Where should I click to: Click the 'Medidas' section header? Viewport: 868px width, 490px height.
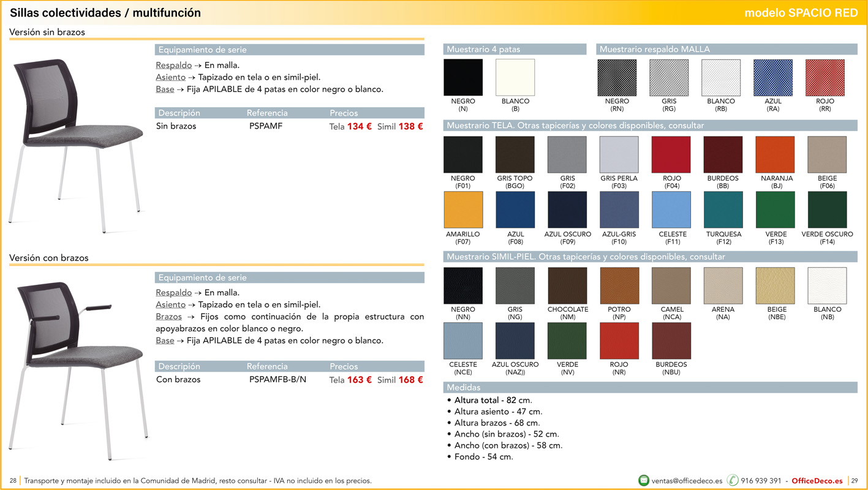tap(650, 388)
